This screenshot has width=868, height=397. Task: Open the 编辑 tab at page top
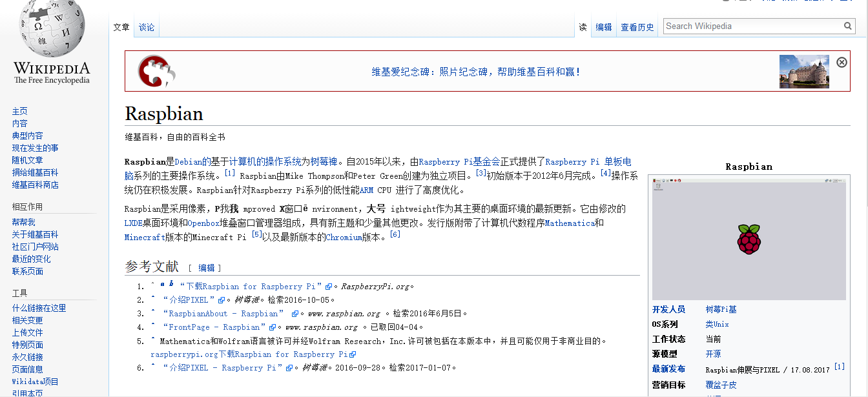point(604,27)
